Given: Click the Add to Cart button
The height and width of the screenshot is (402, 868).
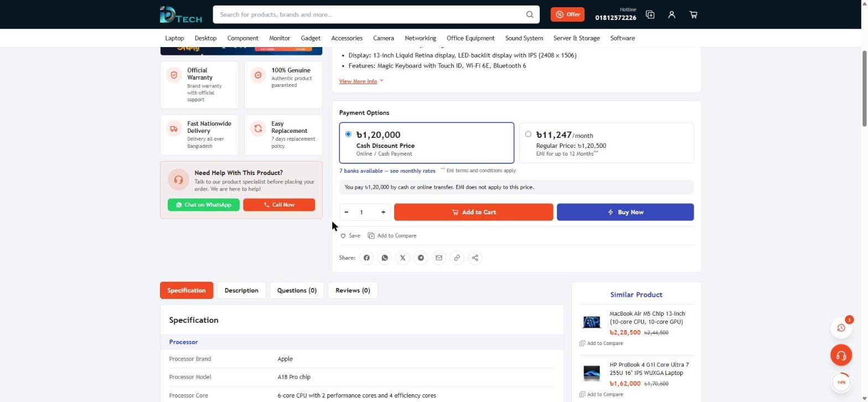Looking at the screenshot, I should 473,213.
